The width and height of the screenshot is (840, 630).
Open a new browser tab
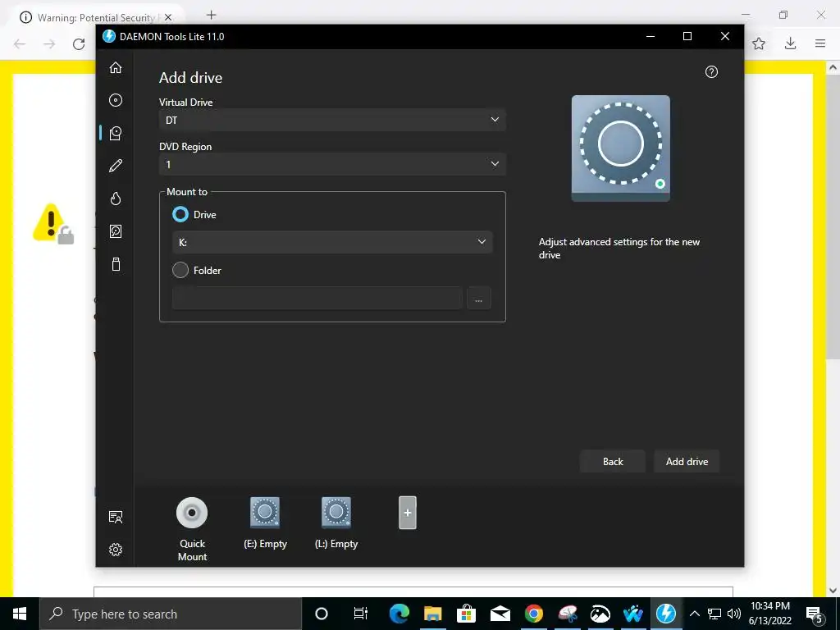212,15
